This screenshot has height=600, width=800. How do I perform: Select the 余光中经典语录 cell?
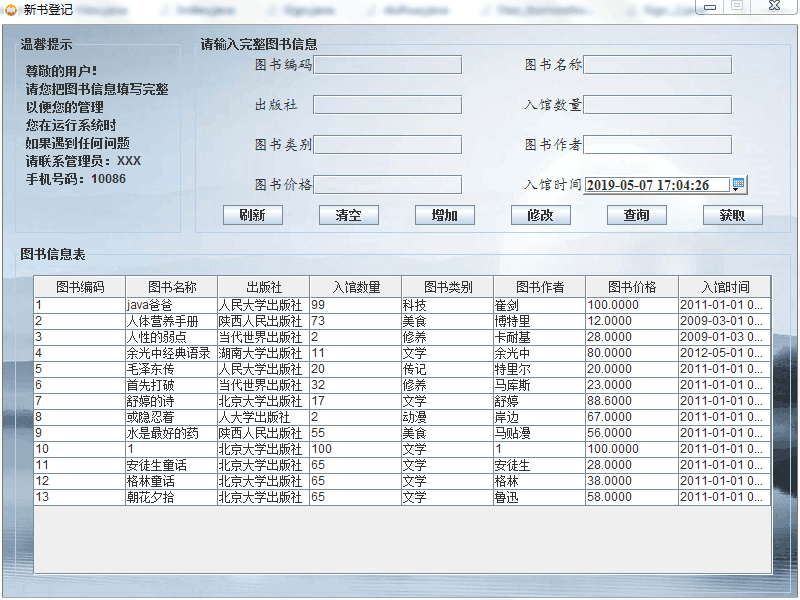(171, 353)
